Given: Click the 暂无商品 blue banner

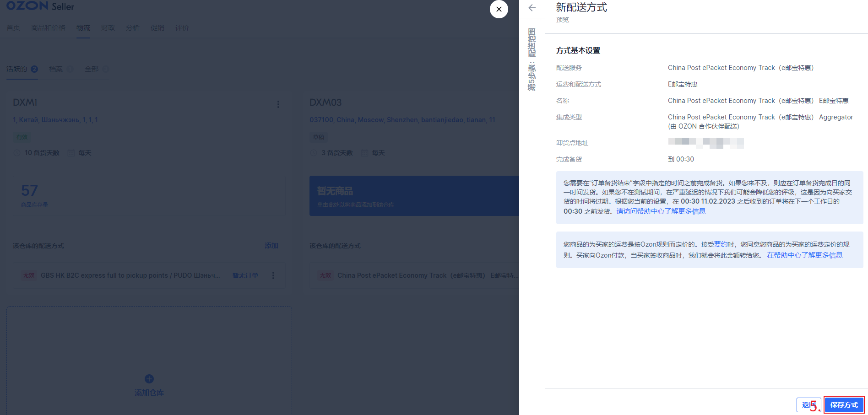Looking at the screenshot, I should pos(414,196).
